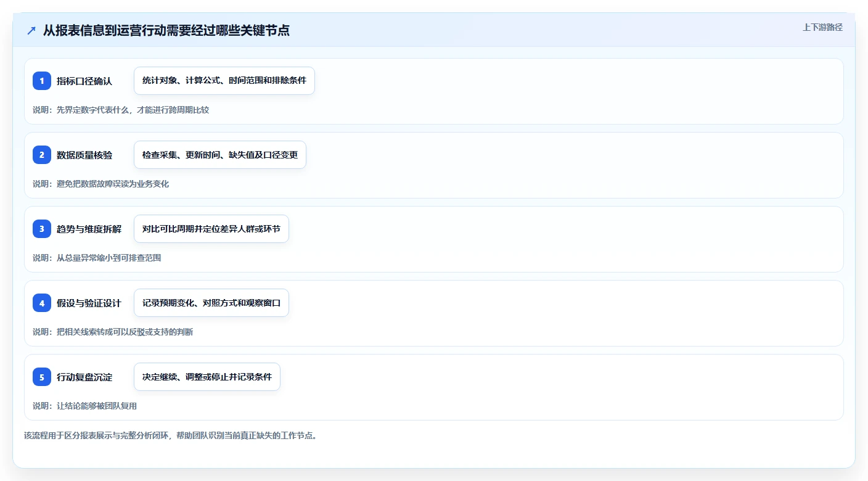Click the note 把相关线索转成可以反驳或支持的判断
This screenshot has width=868, height=481.
[125, 332]
